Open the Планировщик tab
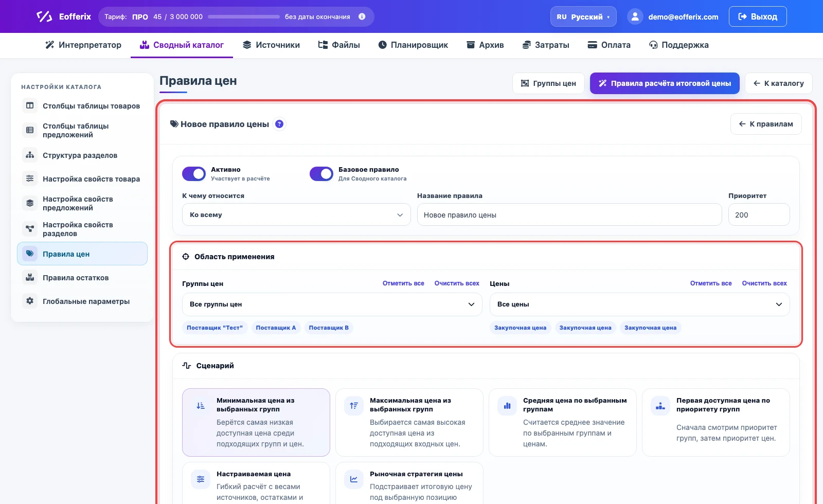This screenshot has width=823, height=504. (x=413, y=45)
